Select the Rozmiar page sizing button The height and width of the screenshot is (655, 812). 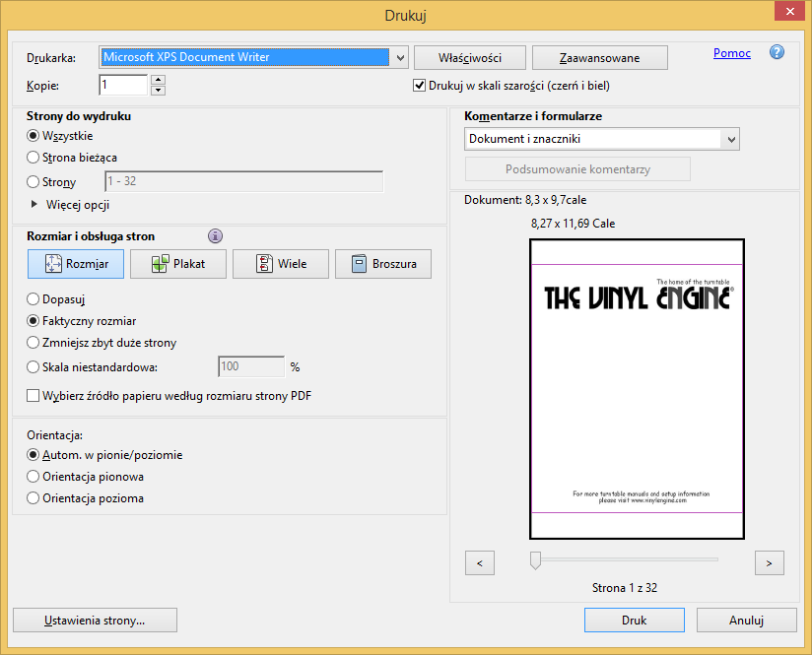coord(76,264)
